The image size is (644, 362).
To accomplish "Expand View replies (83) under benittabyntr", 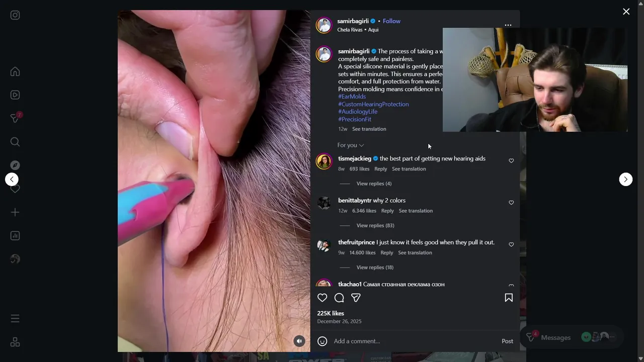I will [375, 225].
